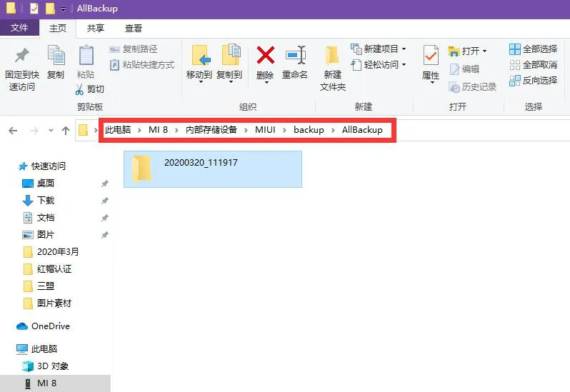The width and height of the screenshot is (570, 392).
Task: Open Downloads (下载) in sidebar
Action: 39,200
